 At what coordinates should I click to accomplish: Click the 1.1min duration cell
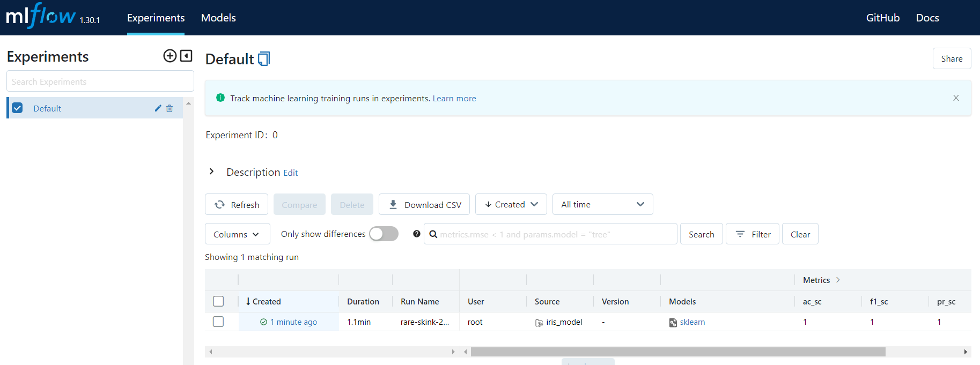pyautogui.click(x=359, y=322)
